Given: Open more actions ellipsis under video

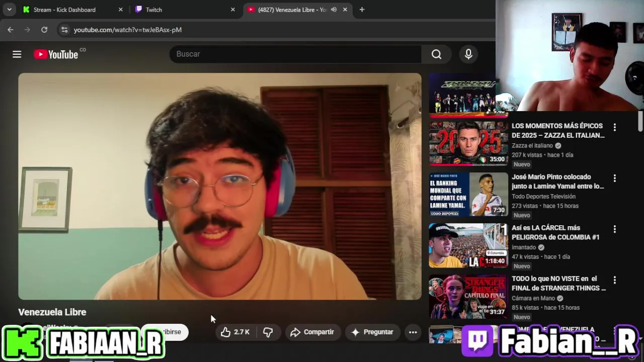Looking at the screenshot, I should pyautogui.click(x=413, y=332).
